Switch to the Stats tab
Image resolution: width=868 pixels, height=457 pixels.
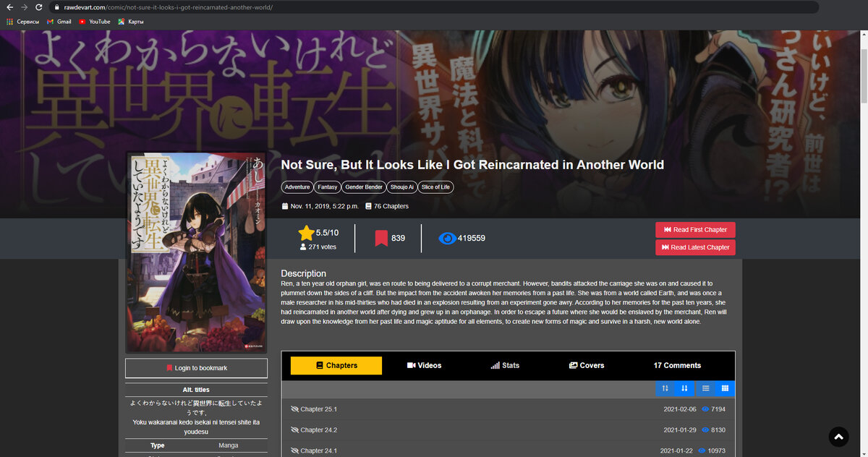505,365
